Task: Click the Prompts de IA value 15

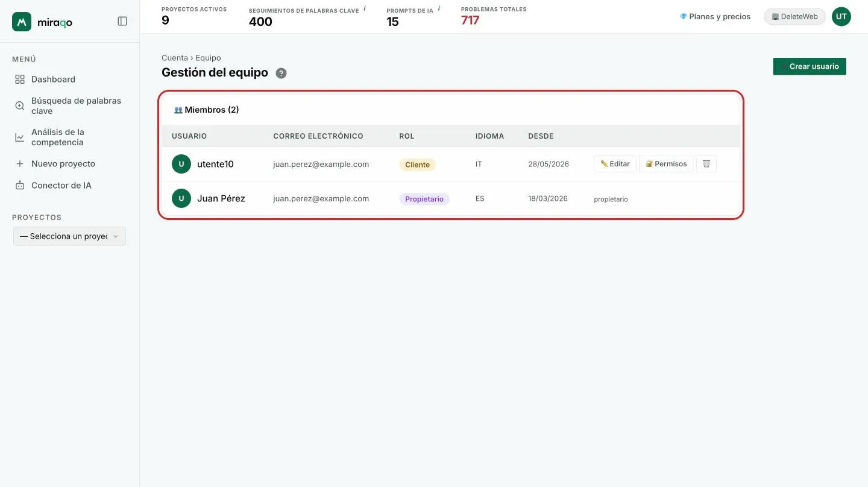Action: pyautogui.click(x=392, y=22)
